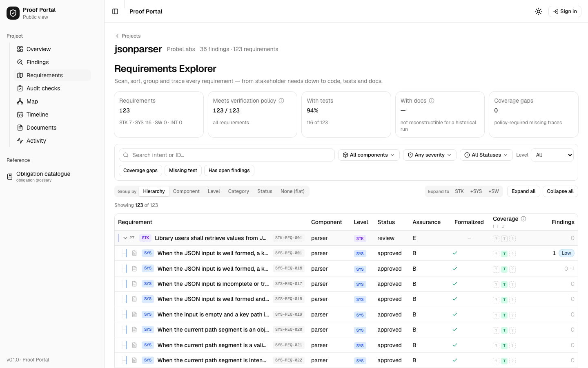This screenshot has height=368, width=588.
Task: Focus the Search intent or ID field
Action: coord(227,155)
